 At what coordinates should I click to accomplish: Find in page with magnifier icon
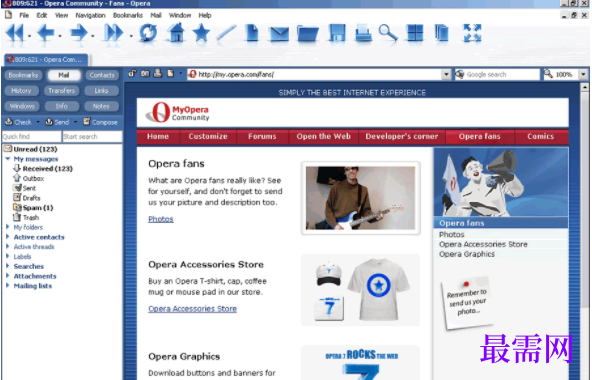tap(388, 32)
